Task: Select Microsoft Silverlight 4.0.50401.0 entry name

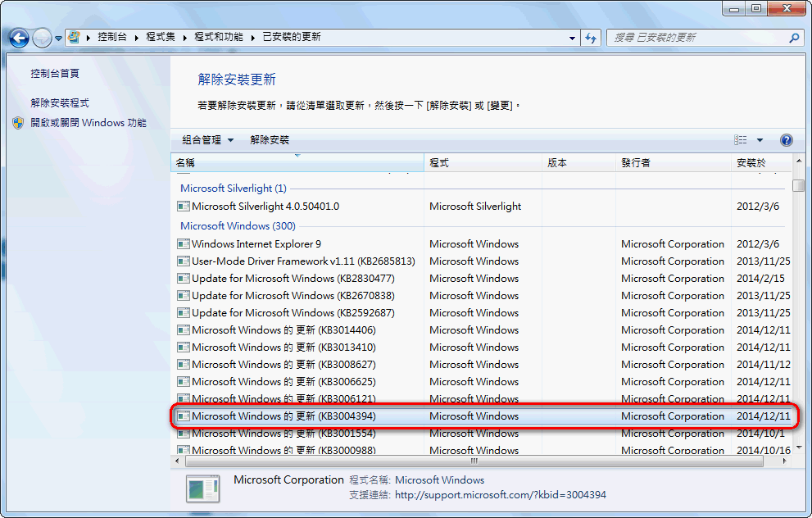Action: [265, 207]
